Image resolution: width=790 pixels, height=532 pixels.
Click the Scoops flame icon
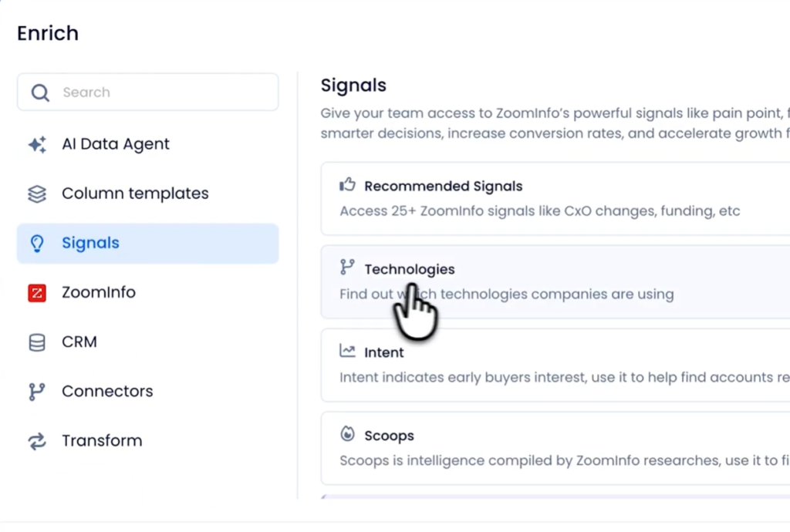[347, 435]
